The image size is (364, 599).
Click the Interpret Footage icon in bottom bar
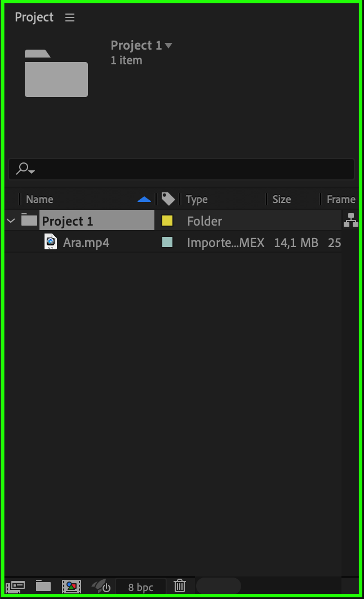click(x=16, y=586)
